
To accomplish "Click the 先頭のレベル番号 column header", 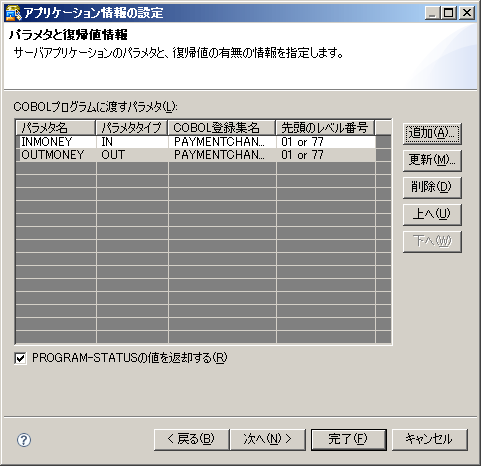I will [x=325, y=128].
